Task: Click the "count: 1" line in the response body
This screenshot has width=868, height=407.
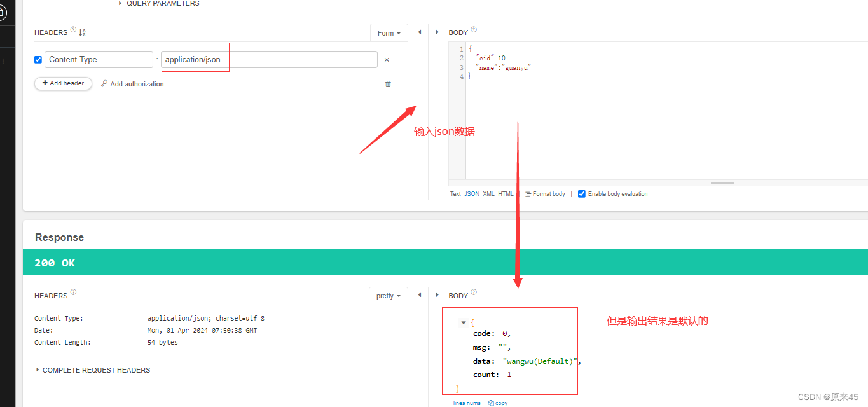Action: pyautogui.click(x=492, y=375)
